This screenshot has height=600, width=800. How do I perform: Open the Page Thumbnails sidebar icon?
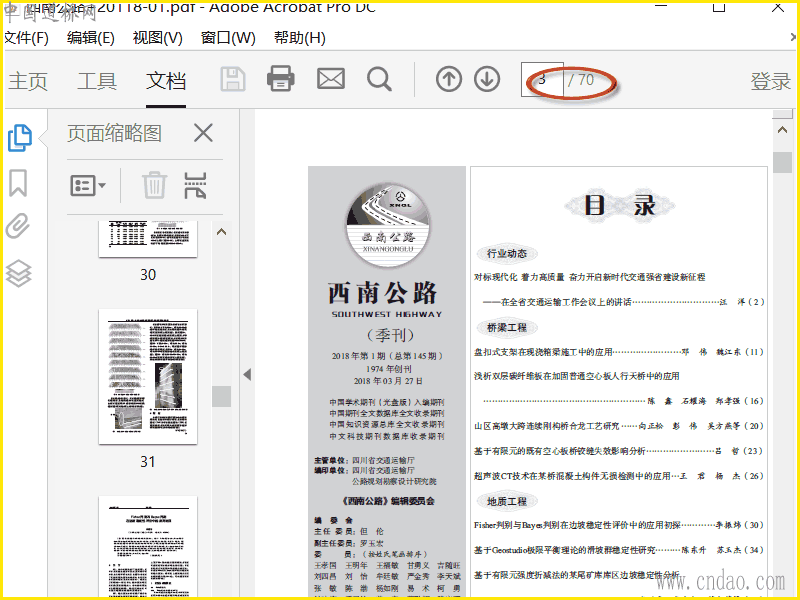pyautogui.click(x=20, y=138)
